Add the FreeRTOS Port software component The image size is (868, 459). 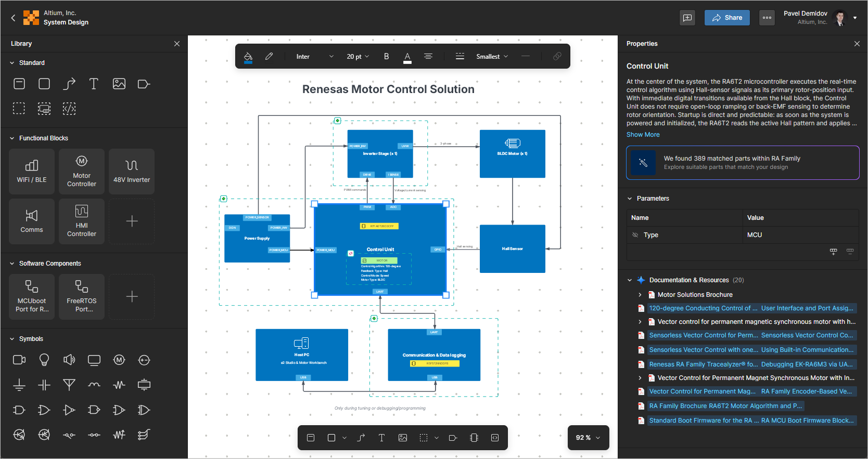point(82,297)
